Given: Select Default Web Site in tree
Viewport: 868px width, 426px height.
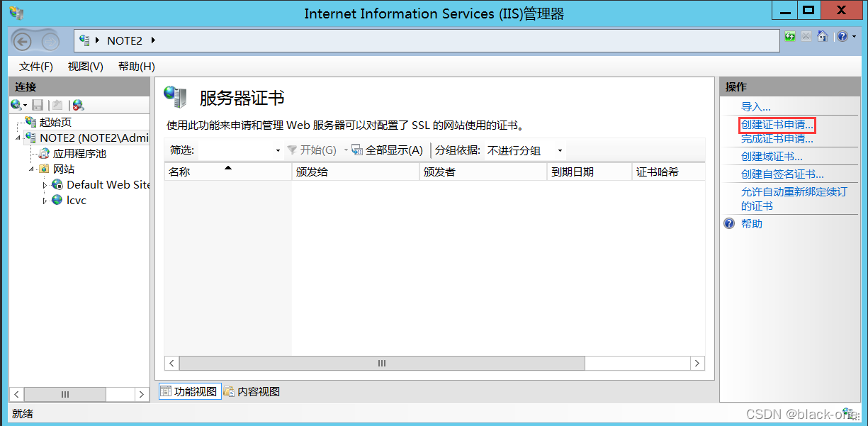Looking at the screenshot, I should click(x=108, y=184).
